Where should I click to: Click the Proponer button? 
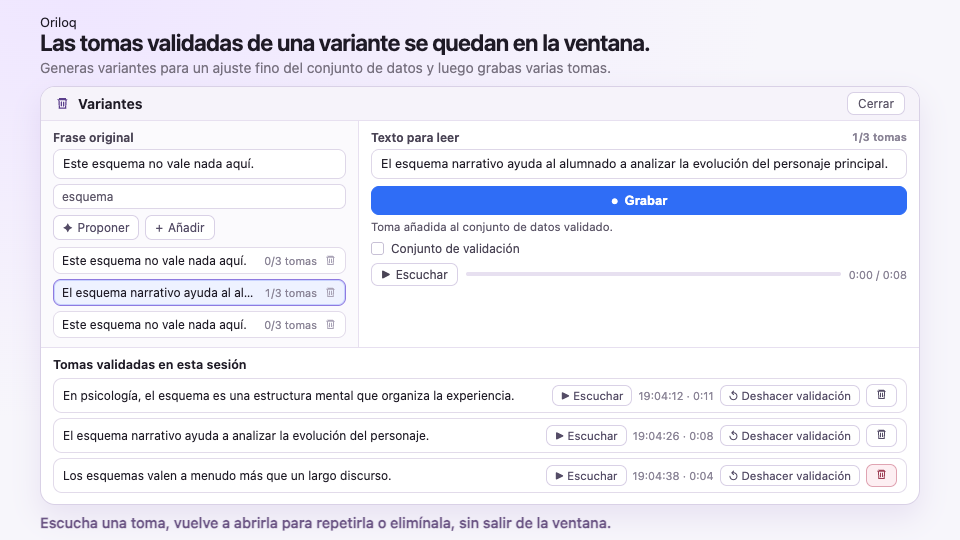pyautogui.click(x=96, y=228)
